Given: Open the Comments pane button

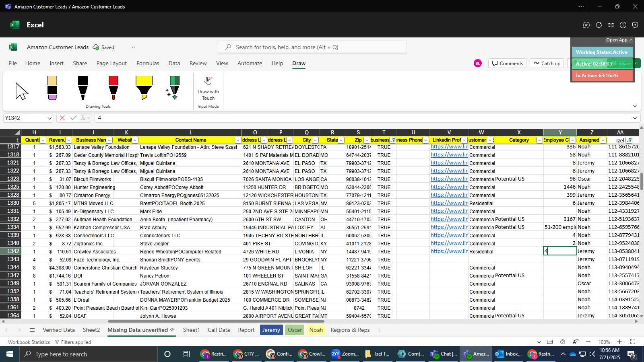Looking at the screenshot, I should (508, 63).
